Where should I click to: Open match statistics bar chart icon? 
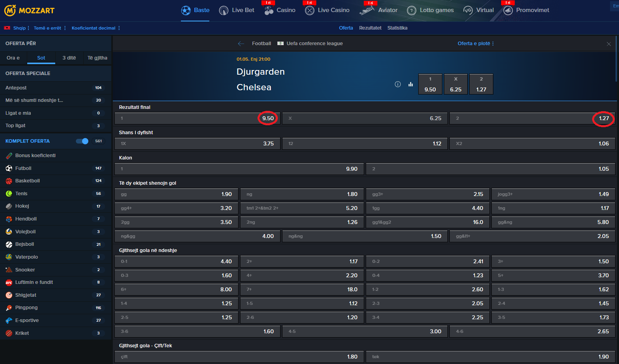410,84
